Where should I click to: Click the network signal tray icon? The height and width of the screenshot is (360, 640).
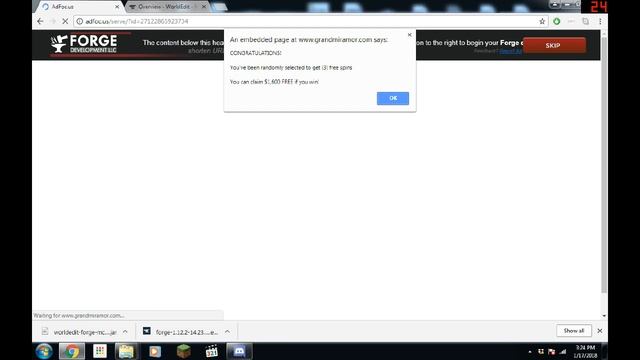pyautogui.click(x=563, y=351)
